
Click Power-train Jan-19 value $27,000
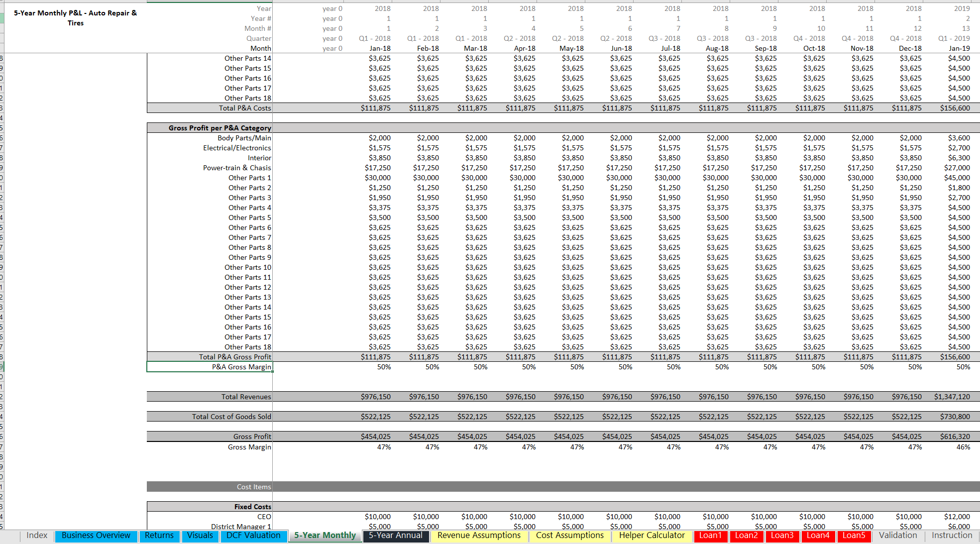(x=957, y=168)
